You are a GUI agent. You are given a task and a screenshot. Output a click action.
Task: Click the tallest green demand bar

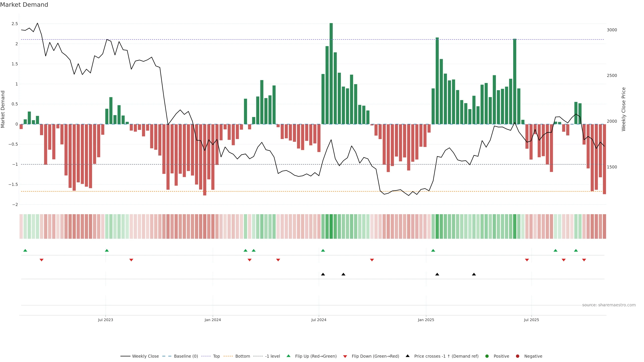click(331, 74)
